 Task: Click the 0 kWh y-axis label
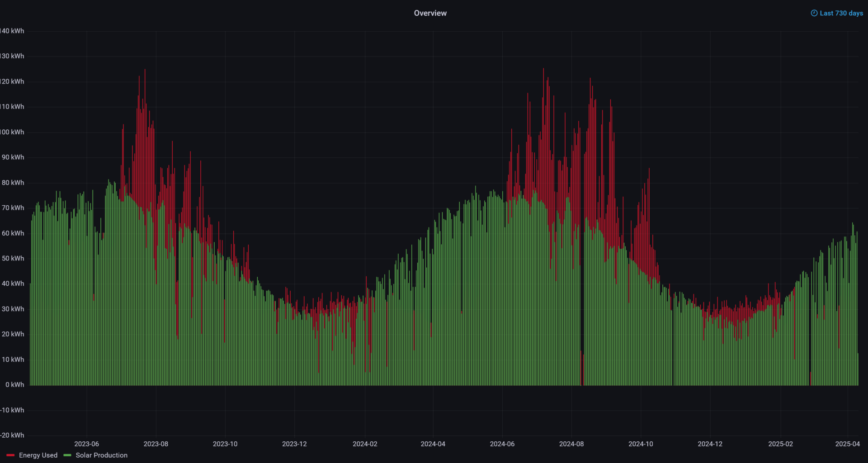pos(15,385)
